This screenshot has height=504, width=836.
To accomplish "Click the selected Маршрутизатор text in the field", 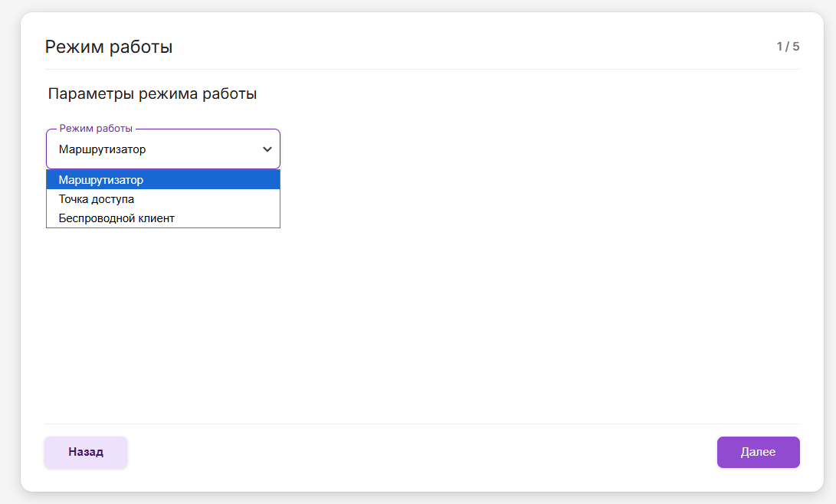I will (x=102, y=149).
